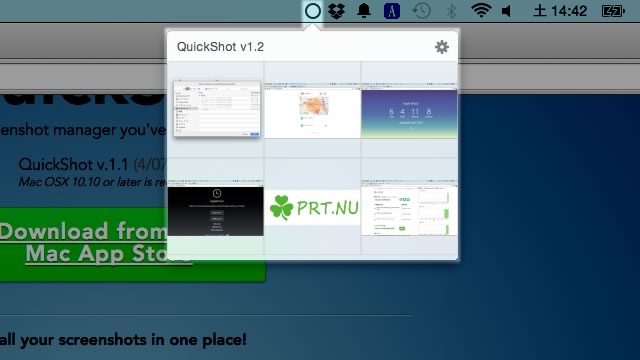The width and height of the screenshot is (640, 360).
Task: Open QuickShot settings gear icon
Action: tap(442, 47)
